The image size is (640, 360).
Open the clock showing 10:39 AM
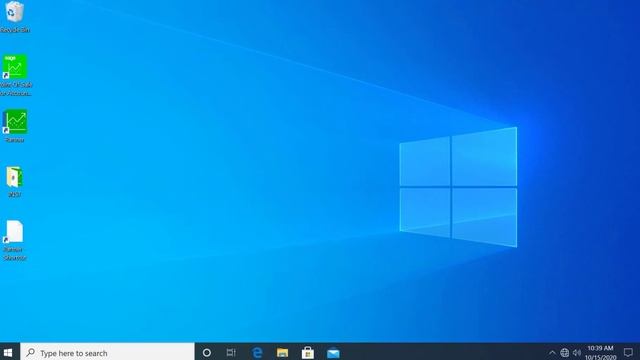600,353
